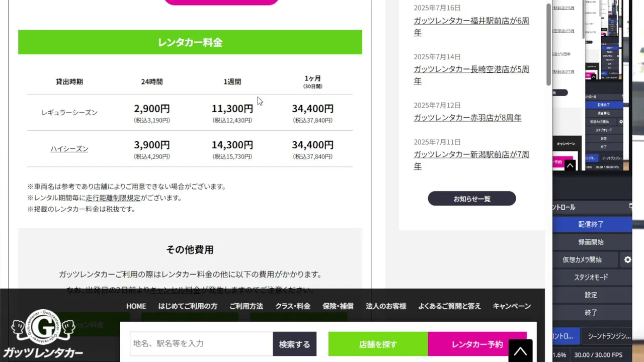
Task: Open the 走行距離制限規定 link
Action: pyautogui.click(x=113, y=198)
